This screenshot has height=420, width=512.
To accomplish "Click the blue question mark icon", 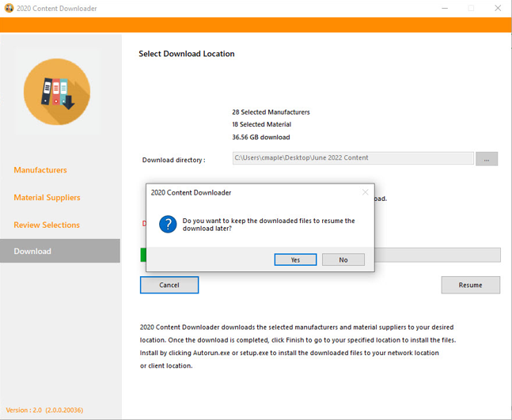I will click(x=168, y=224).
